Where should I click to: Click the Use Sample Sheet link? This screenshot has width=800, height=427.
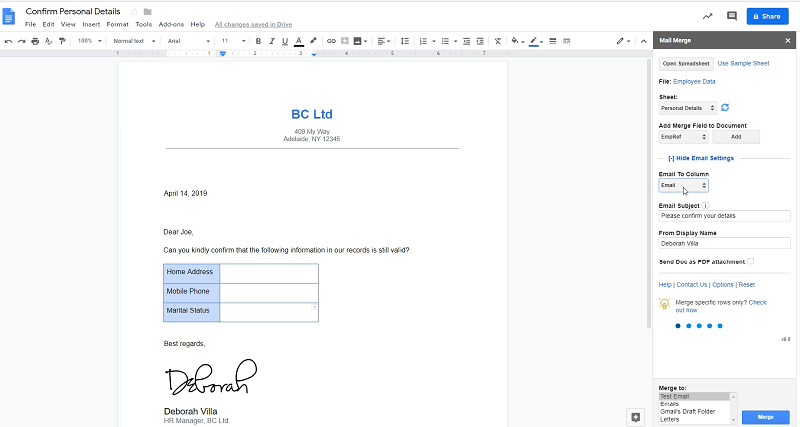(743, 63)
